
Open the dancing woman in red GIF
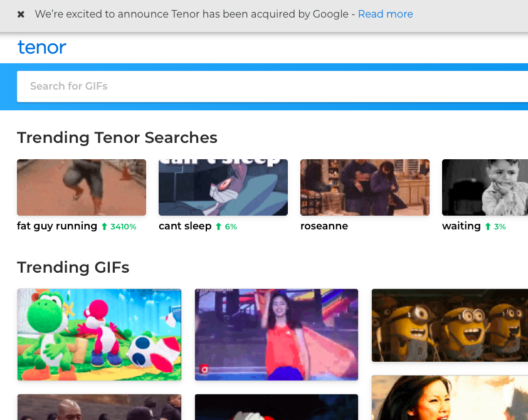(x=277, y=335)
